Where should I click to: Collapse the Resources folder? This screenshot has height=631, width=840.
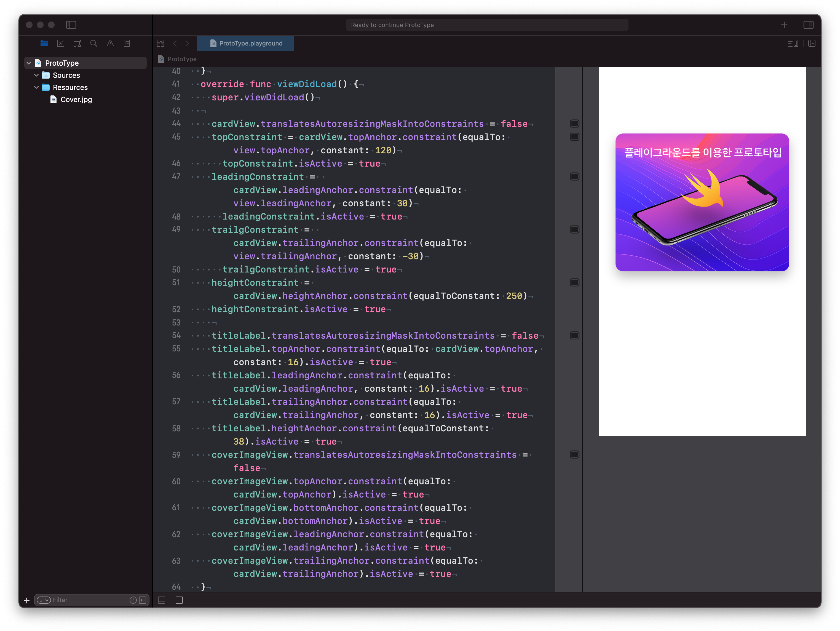(x=36, y=87)
